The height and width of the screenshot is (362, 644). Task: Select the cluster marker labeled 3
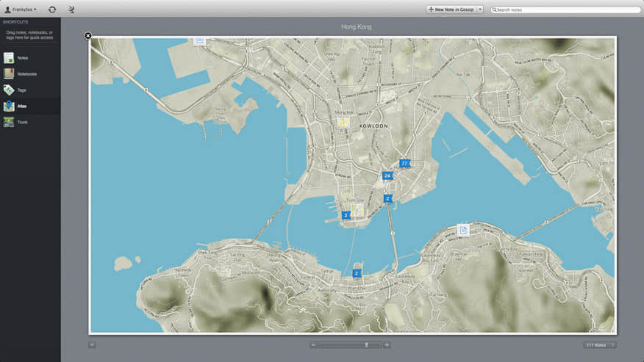tap(346, 215)
